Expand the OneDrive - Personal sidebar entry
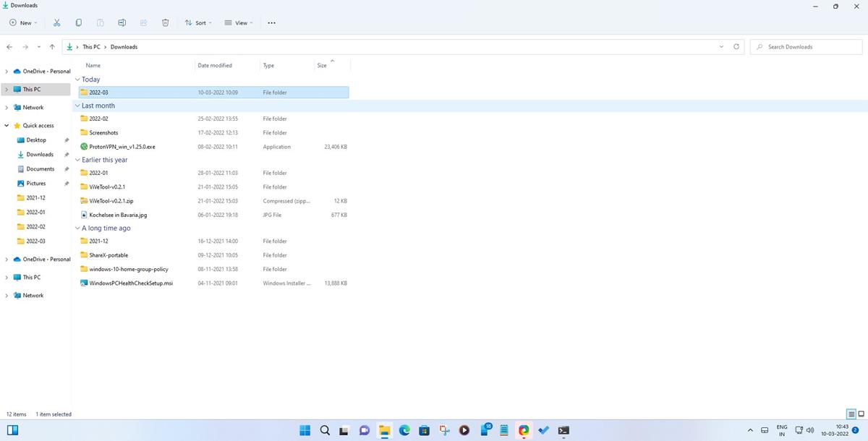Viewport: 868px width, 441px height. coord(7,71)
